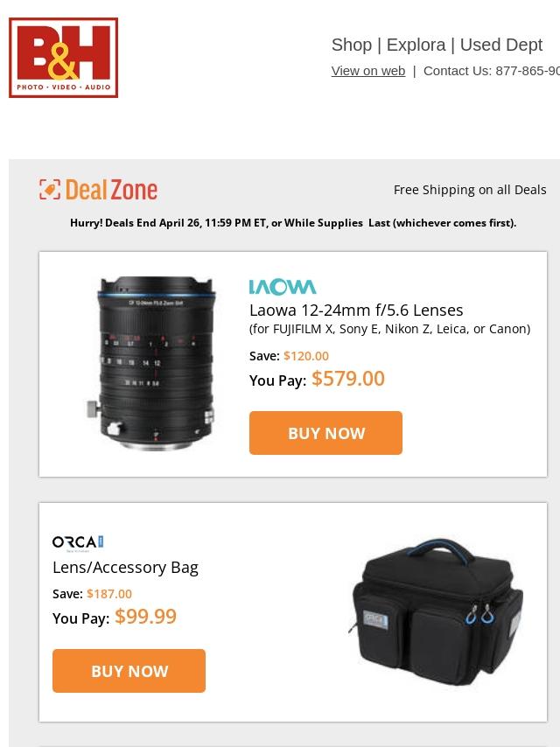
Task: Click the View on web link
Action: pyautogui.click(x=368, y=71)
